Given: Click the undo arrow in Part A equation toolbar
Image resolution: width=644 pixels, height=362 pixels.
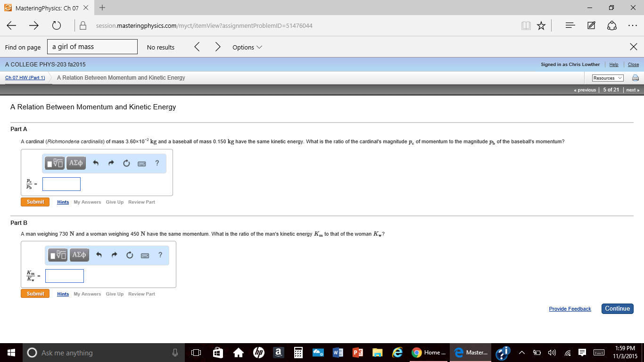Looking at the screenshot, I should coord(96,163).
